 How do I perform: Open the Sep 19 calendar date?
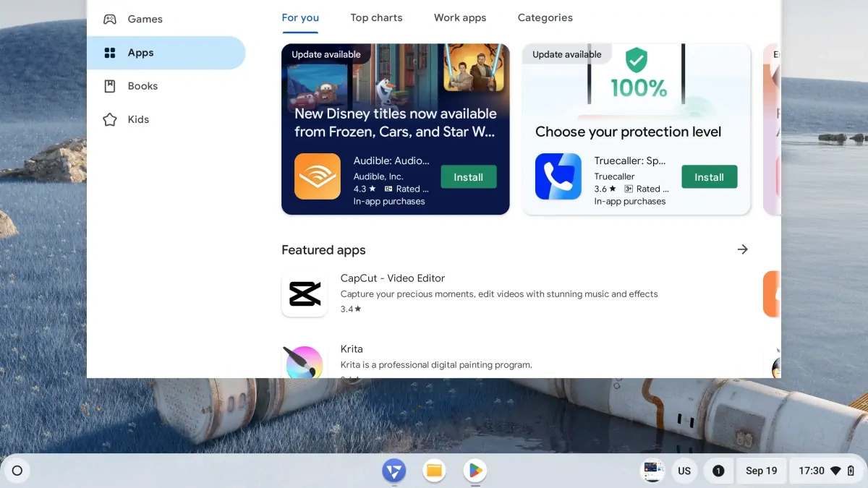[x=762, y=471]
